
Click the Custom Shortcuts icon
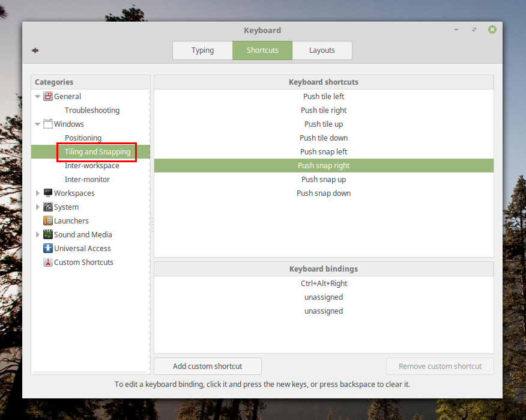point(48,263)
